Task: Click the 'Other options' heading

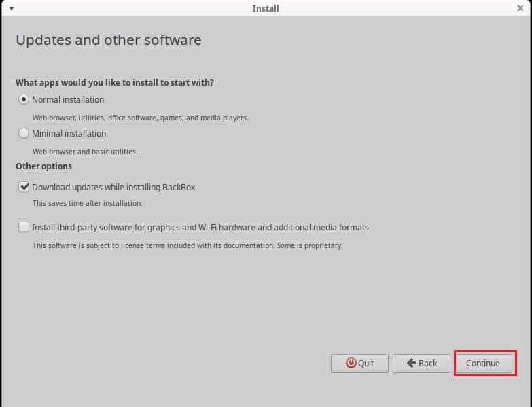Action: 43,166
